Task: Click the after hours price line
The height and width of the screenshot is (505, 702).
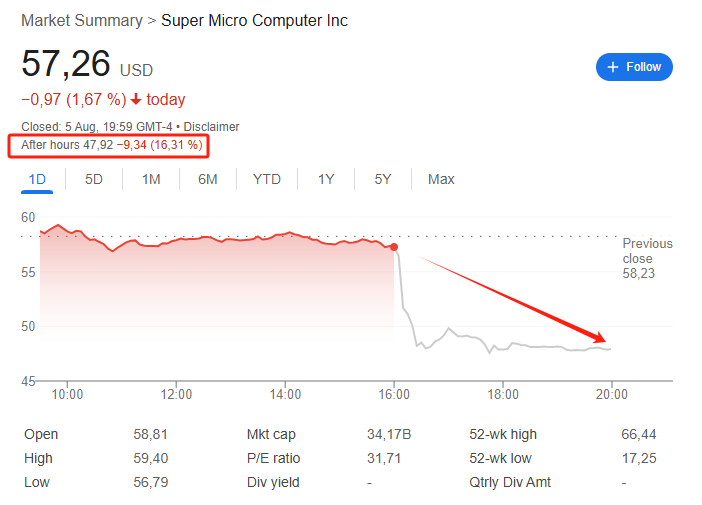Action: pyautogui.click(x=112, y=146)
